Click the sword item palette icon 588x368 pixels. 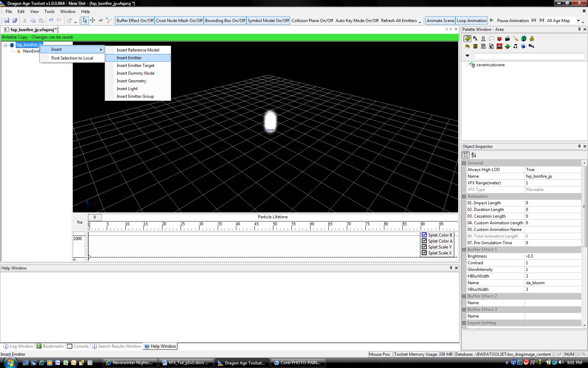516,39
